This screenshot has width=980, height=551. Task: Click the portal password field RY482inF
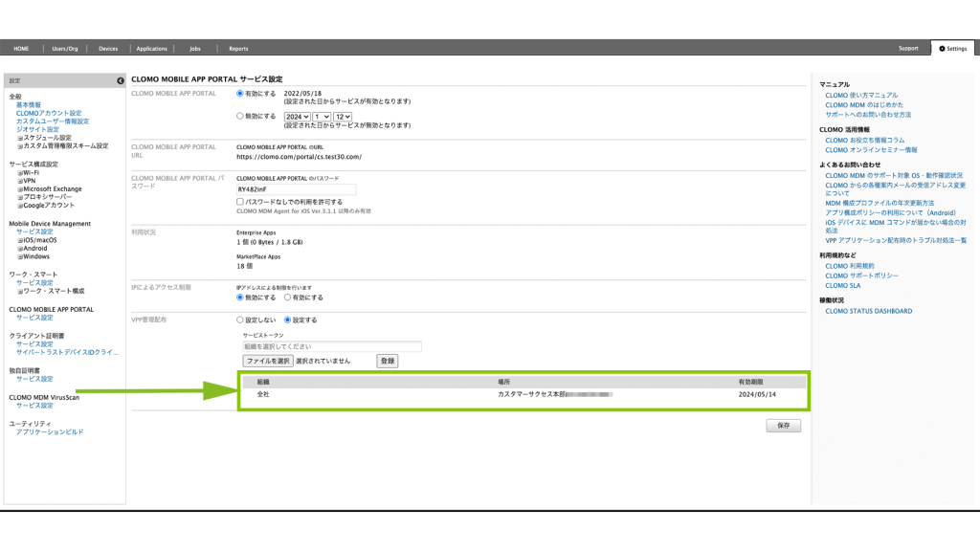pyautogui.click(x=297, y=189)
